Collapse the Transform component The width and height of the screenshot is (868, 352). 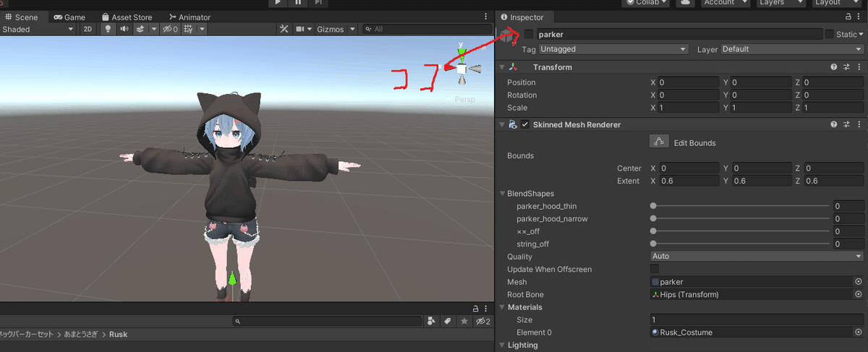(x=503, y=67)
